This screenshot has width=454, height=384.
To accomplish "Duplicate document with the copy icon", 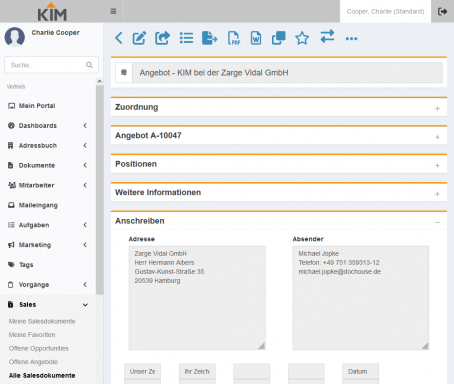I will pyautogui.click(x=279, y=38).
